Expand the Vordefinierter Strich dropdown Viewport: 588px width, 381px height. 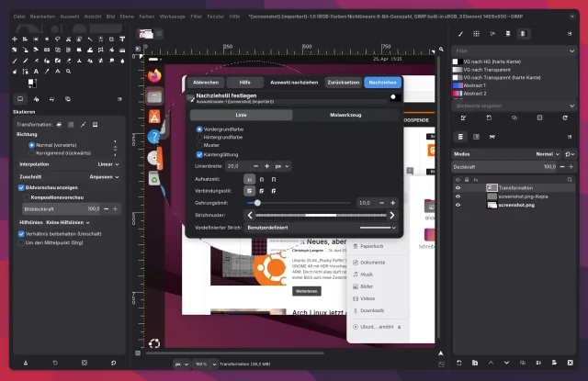pos(378,227)
